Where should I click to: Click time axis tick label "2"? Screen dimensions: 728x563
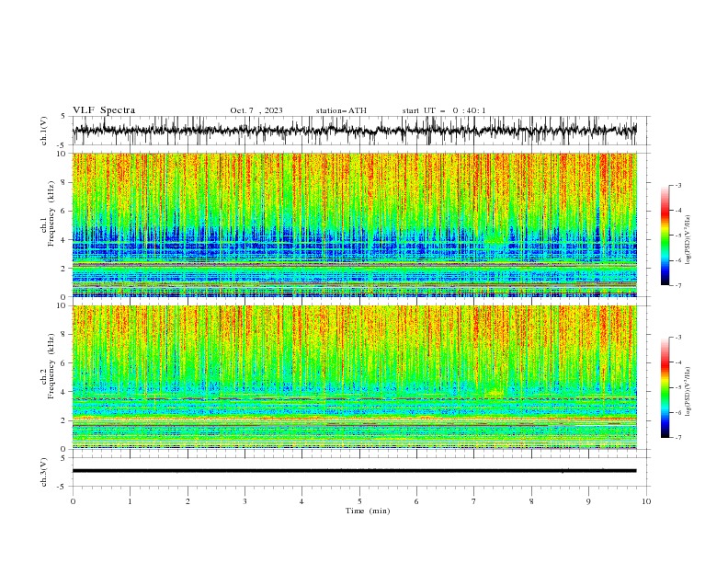click(188, 501)
